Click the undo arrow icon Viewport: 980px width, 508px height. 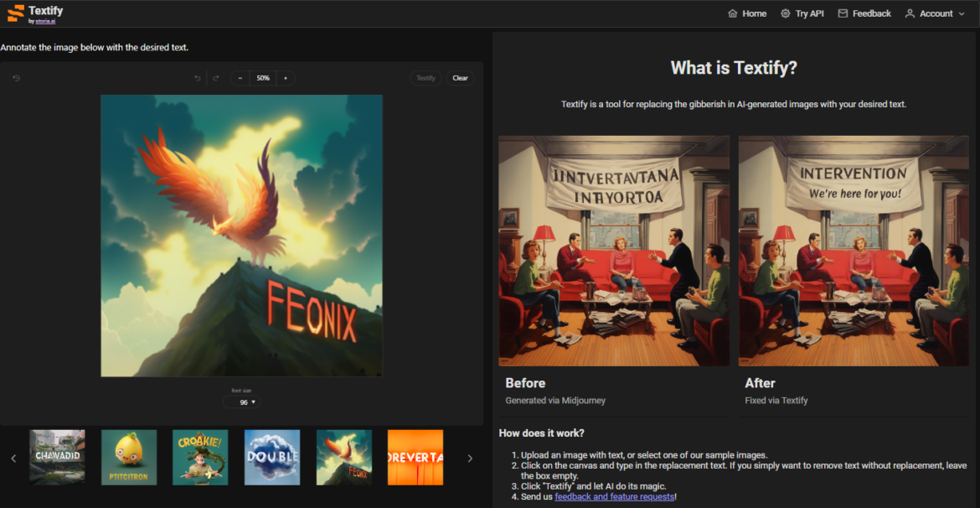coord(198,78)
